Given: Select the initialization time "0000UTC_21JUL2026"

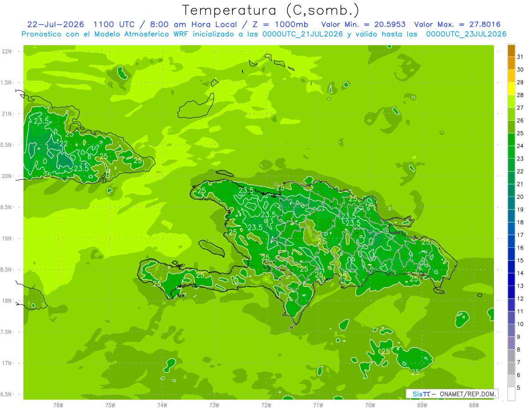Looking at the screenshot, I should (303, 34).
